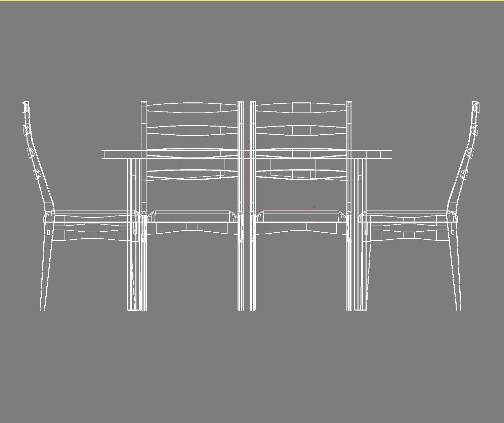Click the red Y axis label of gizmo
The height and width of the screenshot is (423, 504).
249,141
